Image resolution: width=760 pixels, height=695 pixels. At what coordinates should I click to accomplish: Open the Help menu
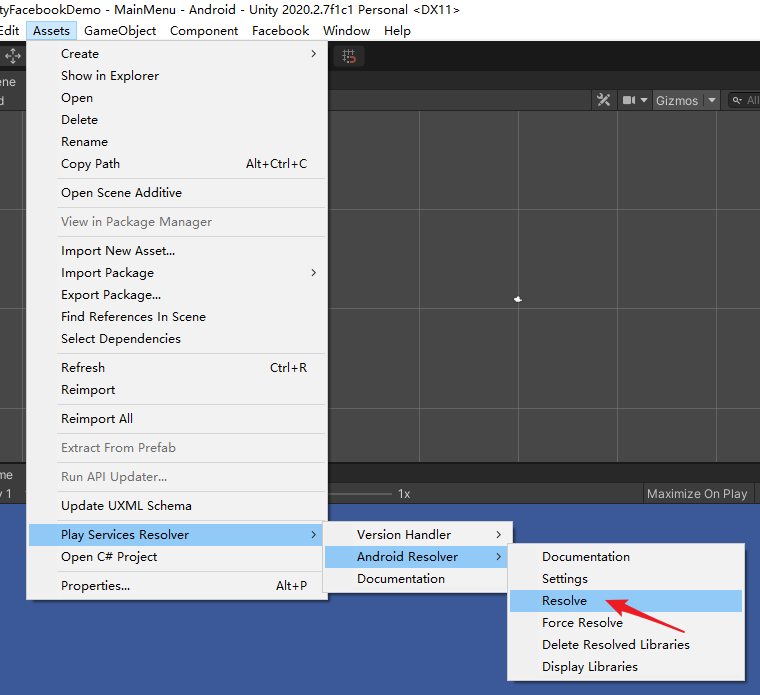pyautogui.click(x=397, y=31)
